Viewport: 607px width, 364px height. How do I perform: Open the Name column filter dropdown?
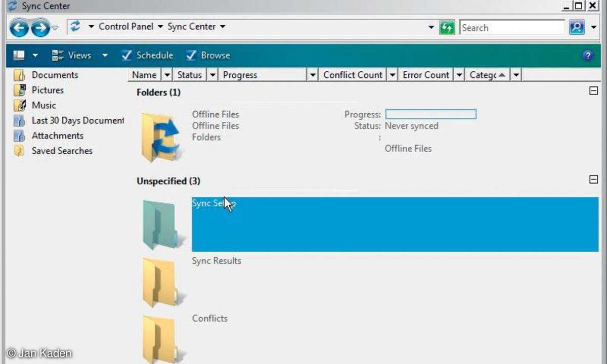click(x=167, y=75)
